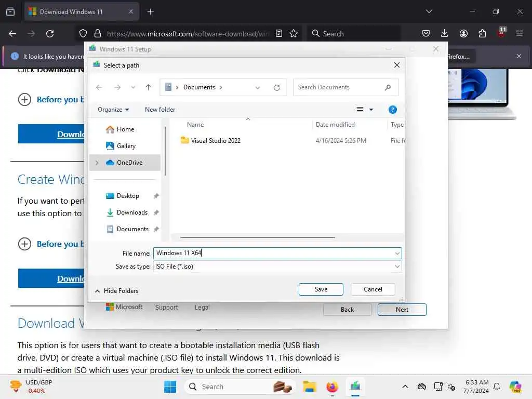Select OneDrive in the navigation pane

click(x=125, y=163)
